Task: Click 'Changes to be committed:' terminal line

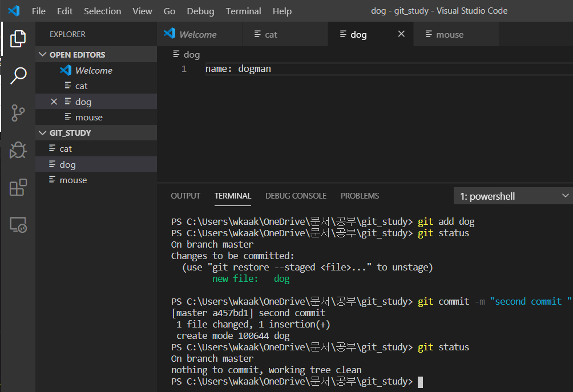Action: pos(232,256)
